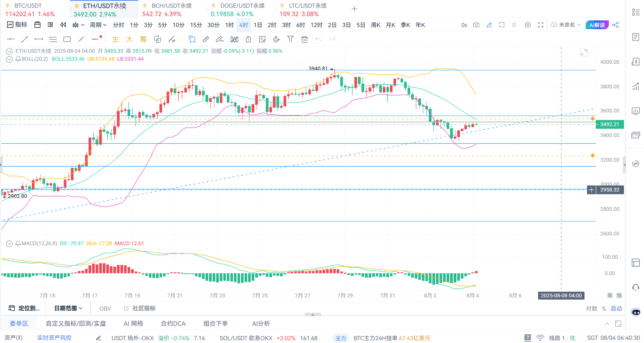Open 社区指标 community indicators link
The height and width of the screenshot is (343, 644).
(140, 308)
